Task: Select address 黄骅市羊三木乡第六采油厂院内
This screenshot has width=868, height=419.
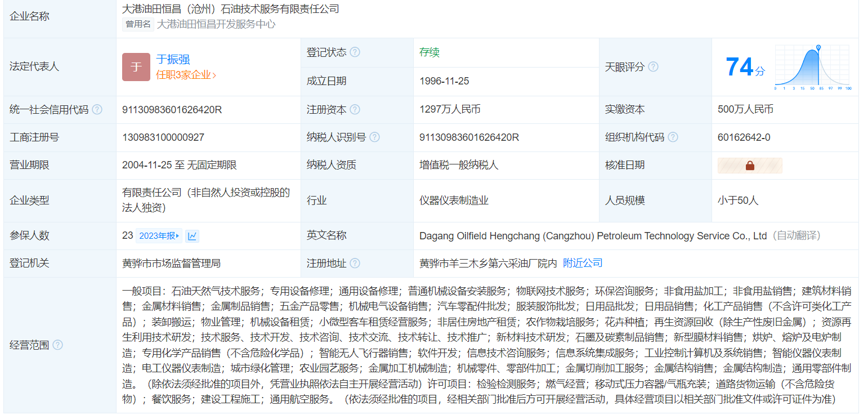Action: [x=488, y=263]
